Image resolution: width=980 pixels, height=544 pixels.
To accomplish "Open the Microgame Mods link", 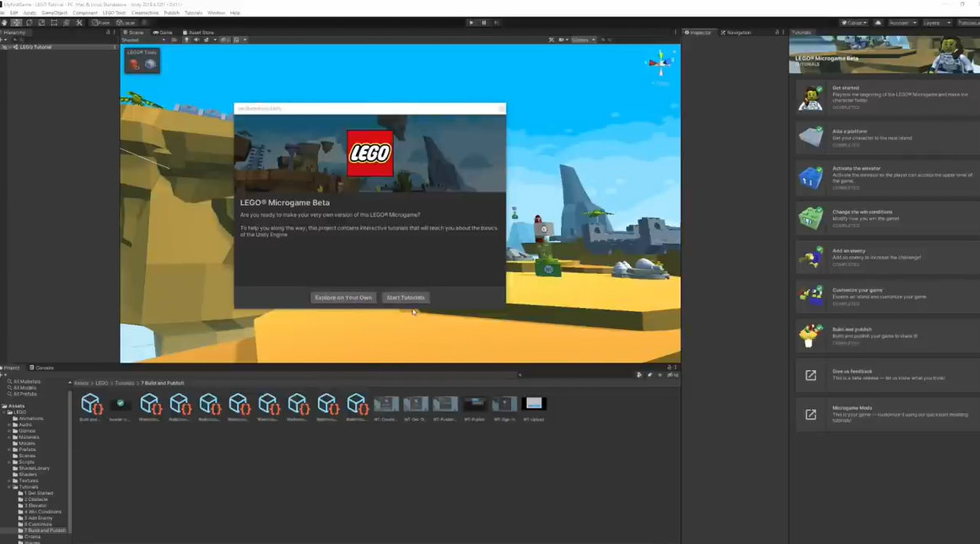I will (887, 414).
